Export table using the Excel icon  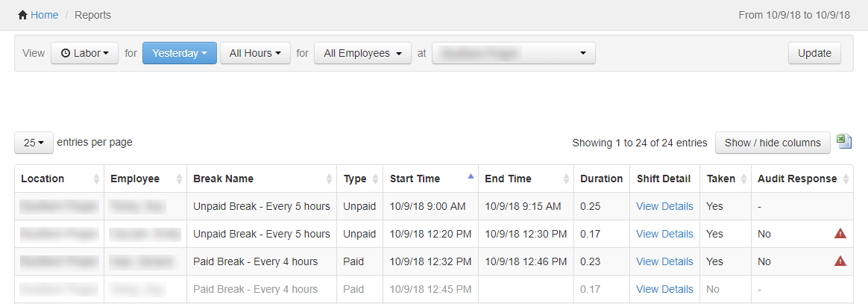[844, 142]
